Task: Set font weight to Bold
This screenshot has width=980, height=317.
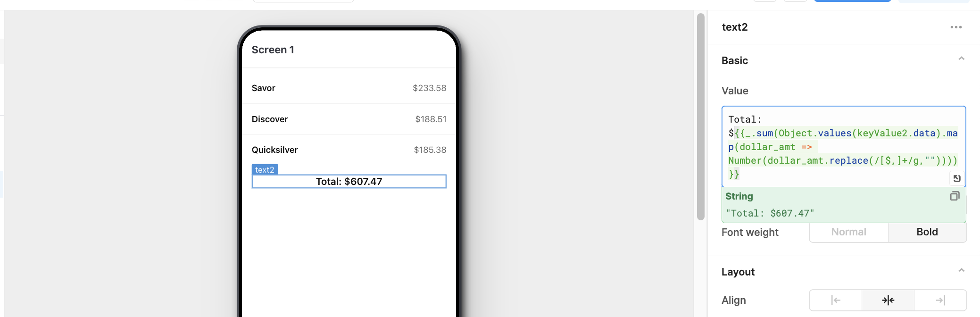Action: [x=927, y=232]
